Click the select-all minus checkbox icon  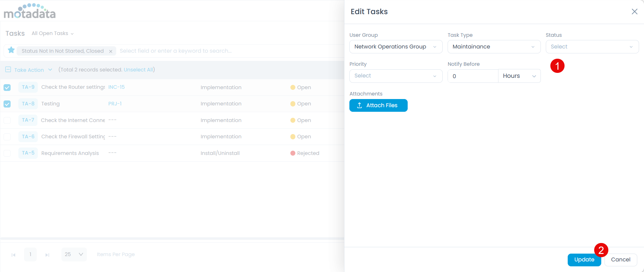point(8,70)
